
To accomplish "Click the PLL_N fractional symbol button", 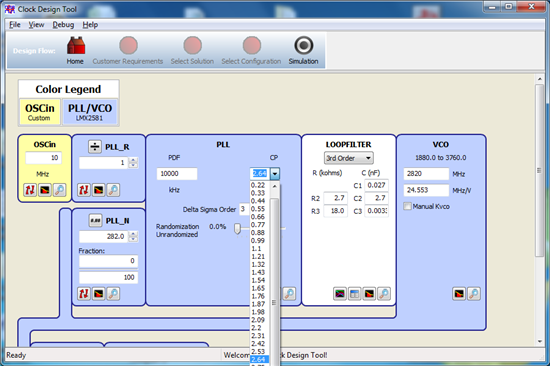I will [95, 220].
